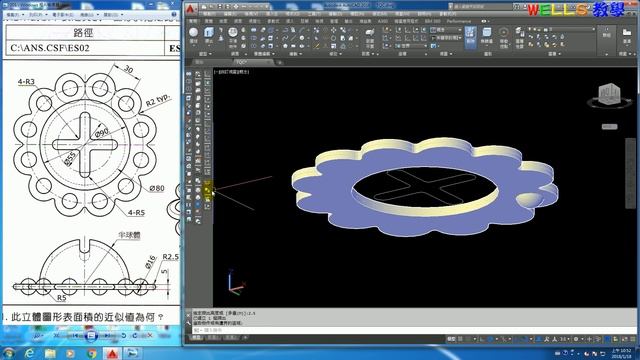This screenshot has height=360, width=640.
Task: Open the AutoCAD application menu logo button
Action: click(x=191, y=9)
